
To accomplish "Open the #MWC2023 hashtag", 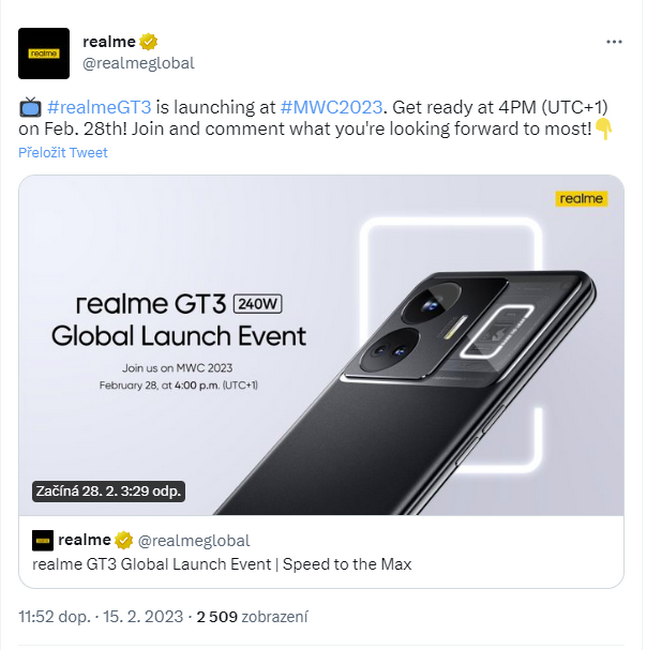I will (x=332, y=107).
